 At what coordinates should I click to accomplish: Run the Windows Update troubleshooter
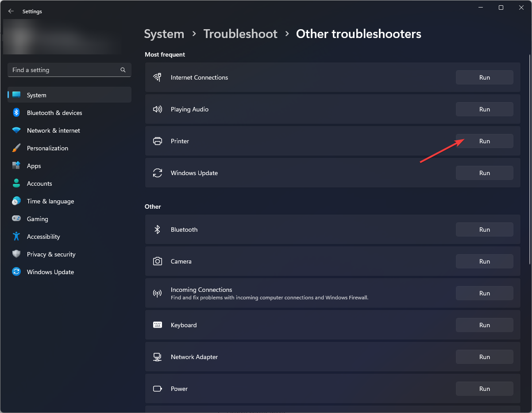coord(485,173)
